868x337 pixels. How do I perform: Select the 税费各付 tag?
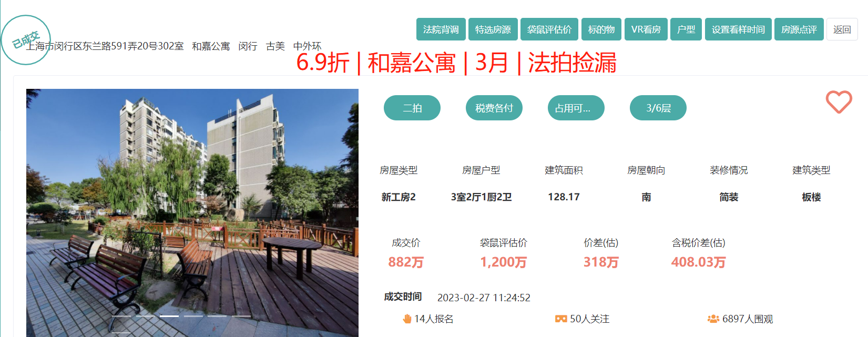[x=494, y=108]
